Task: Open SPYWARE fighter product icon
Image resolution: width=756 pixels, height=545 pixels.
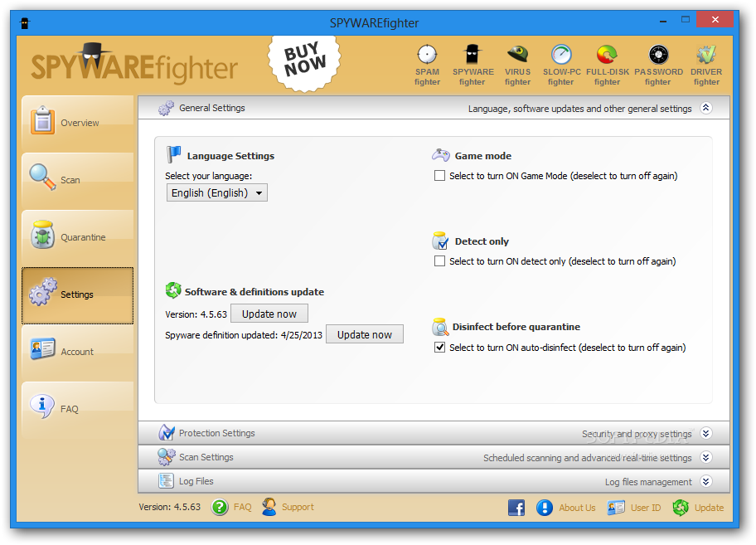Action: pos(472,65)
